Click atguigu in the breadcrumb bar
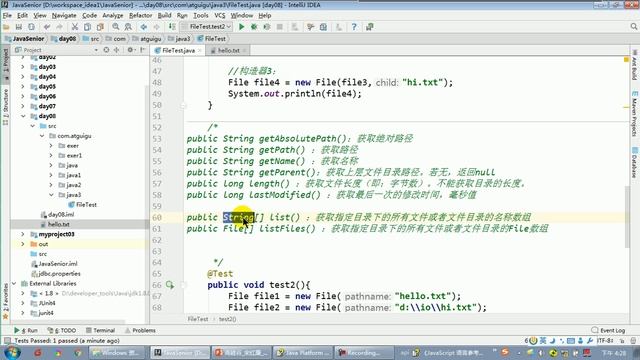Viewport: 640px width, 360px height. (147, 39)
